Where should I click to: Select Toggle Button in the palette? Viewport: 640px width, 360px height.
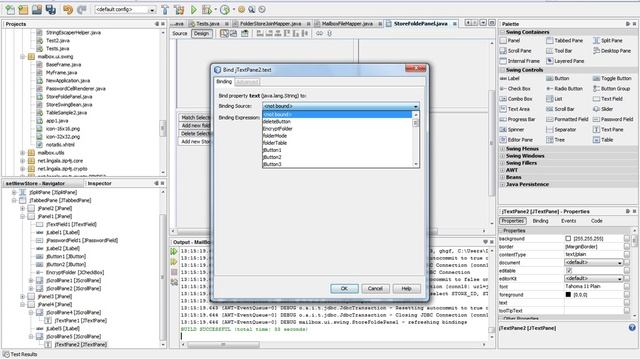point(612,78)
